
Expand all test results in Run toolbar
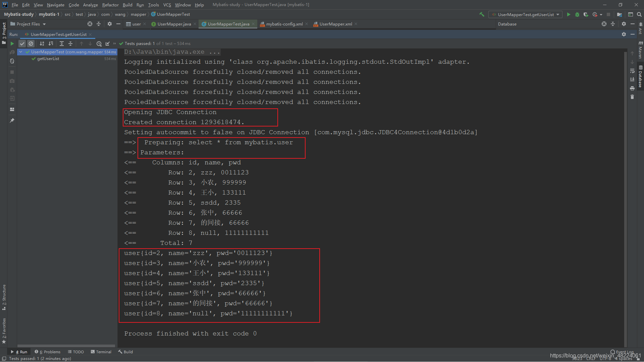tap(61, 44)
